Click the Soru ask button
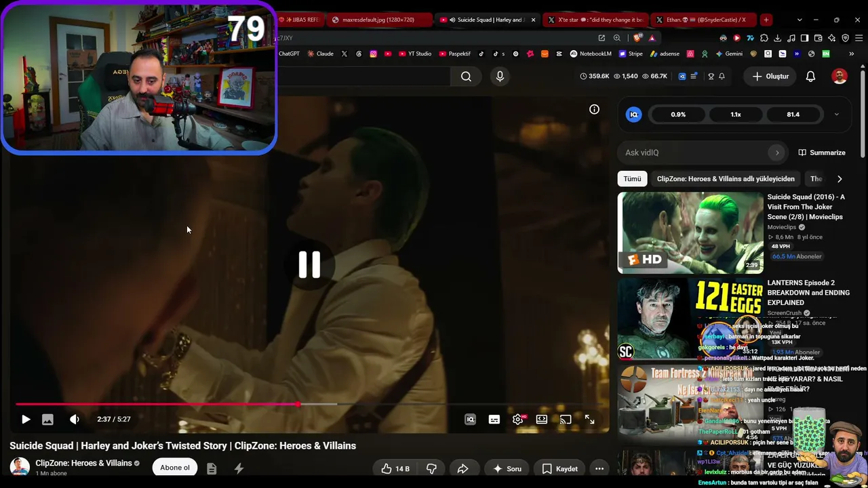The height and width of the screenshot is (488, 868). pyautogui.click(x=507, y=468)
